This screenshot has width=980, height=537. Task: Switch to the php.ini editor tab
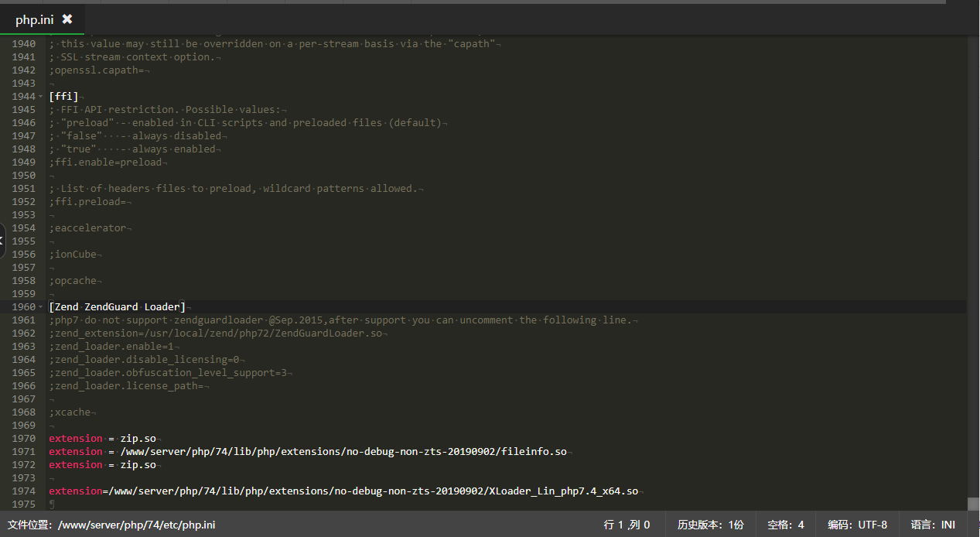click(35, 20)
